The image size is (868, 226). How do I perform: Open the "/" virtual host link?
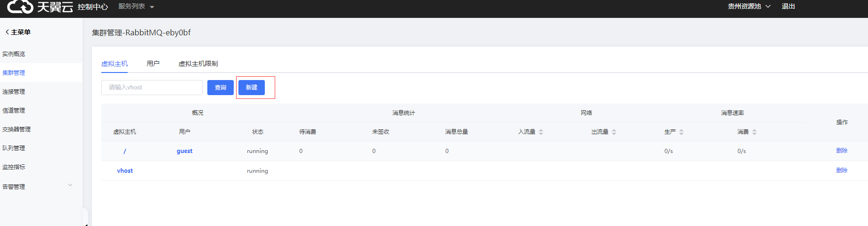[x=125, y=151]
